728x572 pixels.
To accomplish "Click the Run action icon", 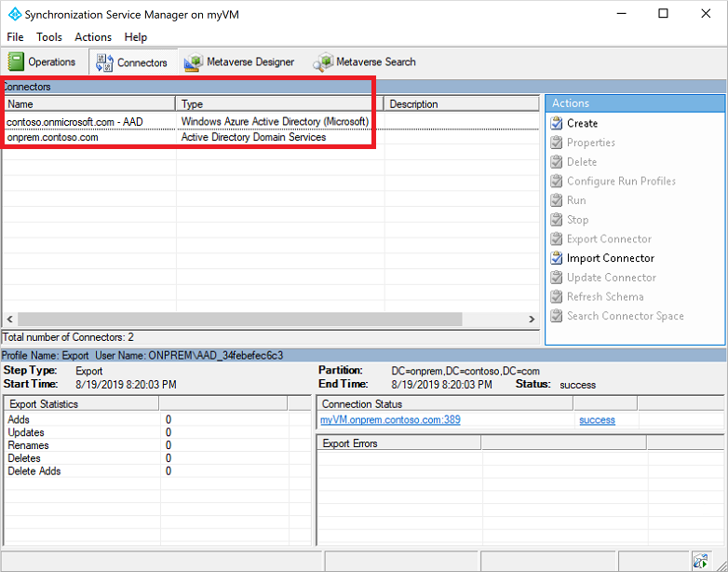I will coord(556,200).
